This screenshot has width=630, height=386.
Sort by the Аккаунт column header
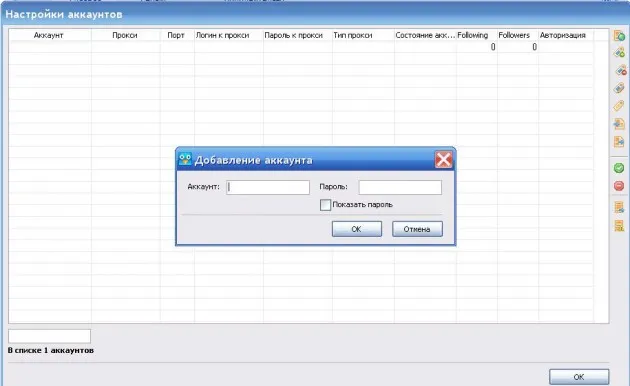pos(50,35)
